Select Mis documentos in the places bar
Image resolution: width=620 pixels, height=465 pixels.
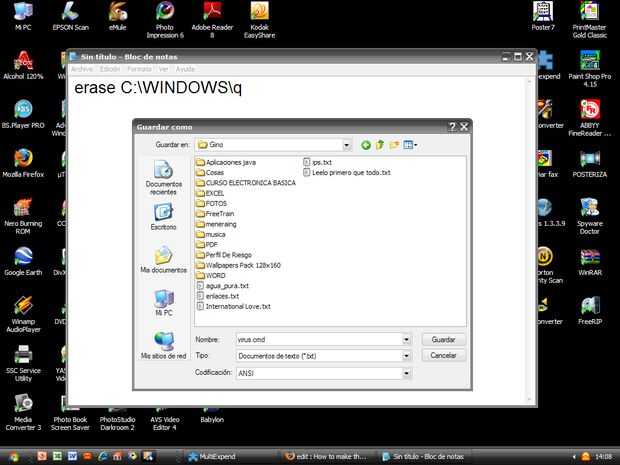pos(163,259)
